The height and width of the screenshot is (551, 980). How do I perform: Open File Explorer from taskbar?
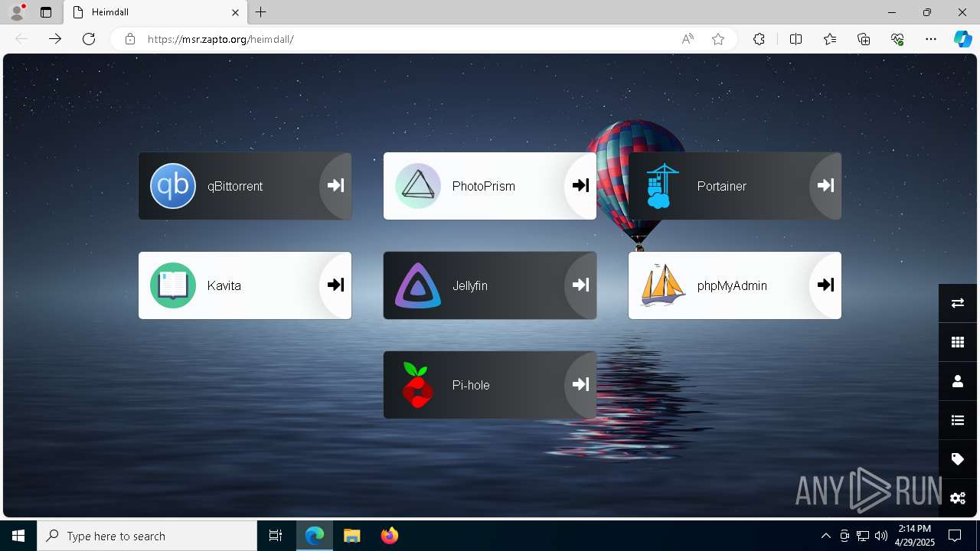[x=351, y=536]
